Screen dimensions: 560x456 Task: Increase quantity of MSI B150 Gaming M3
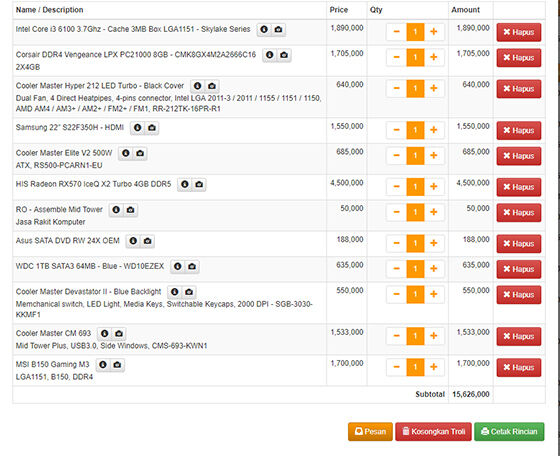(434, 367)
